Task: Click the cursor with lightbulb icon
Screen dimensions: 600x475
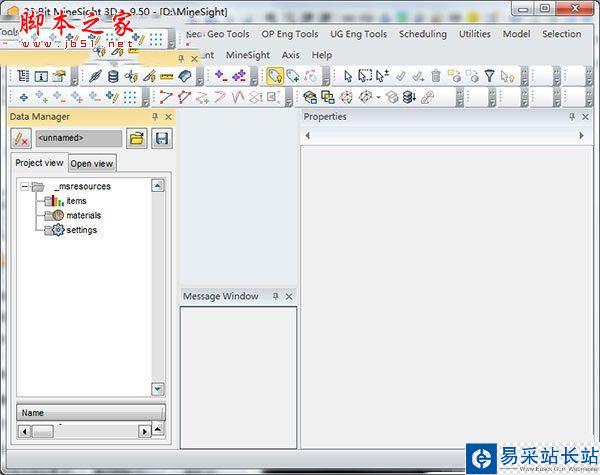Action: pos(507,76)
